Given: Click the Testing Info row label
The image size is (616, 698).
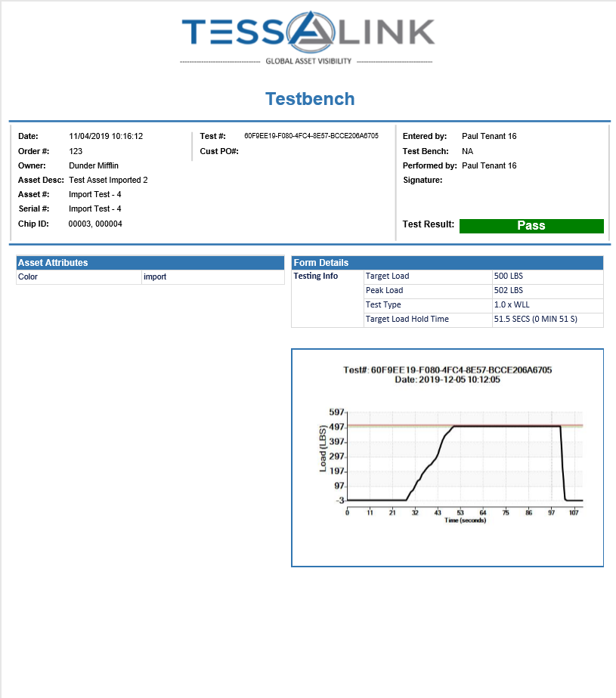Looking at the screenshot, I should [315, 276].
